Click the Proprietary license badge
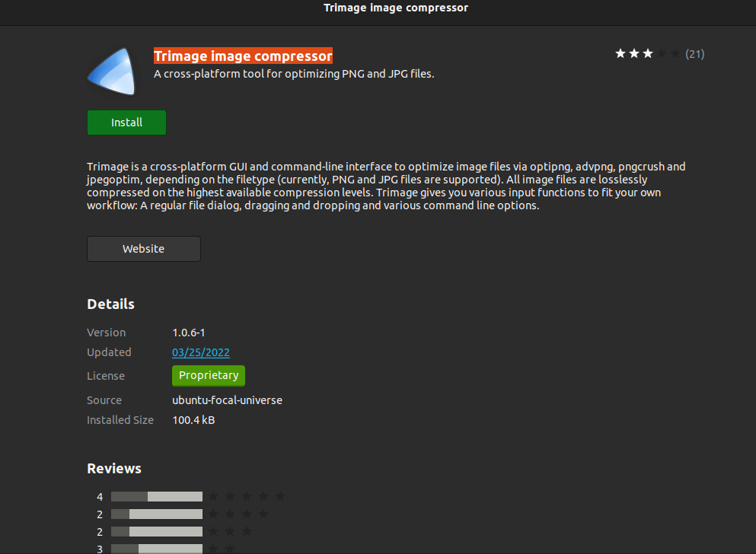Screen dimensions: 756x554 [209, 375]
